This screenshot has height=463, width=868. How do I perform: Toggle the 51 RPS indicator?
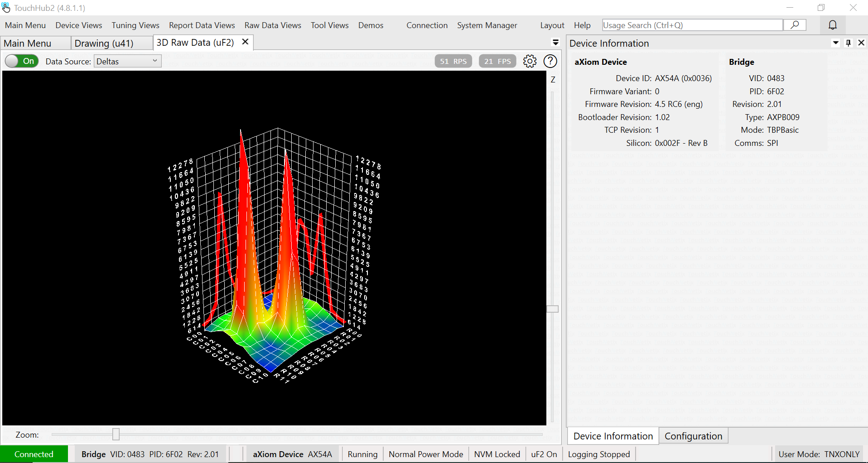click(453, 61)
